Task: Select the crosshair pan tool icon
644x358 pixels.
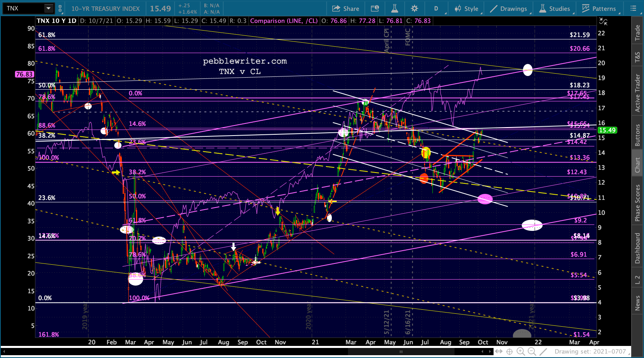Action: pos(509,352)
